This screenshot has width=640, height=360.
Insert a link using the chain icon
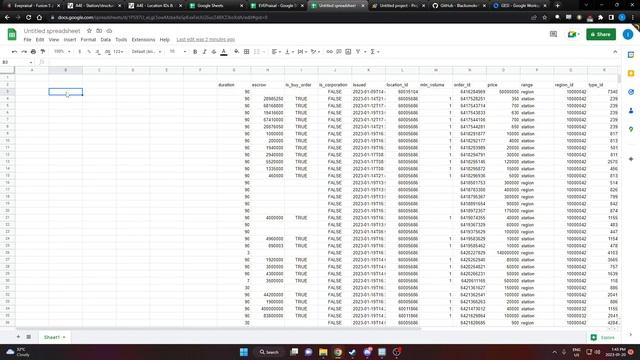coord(329,52)
